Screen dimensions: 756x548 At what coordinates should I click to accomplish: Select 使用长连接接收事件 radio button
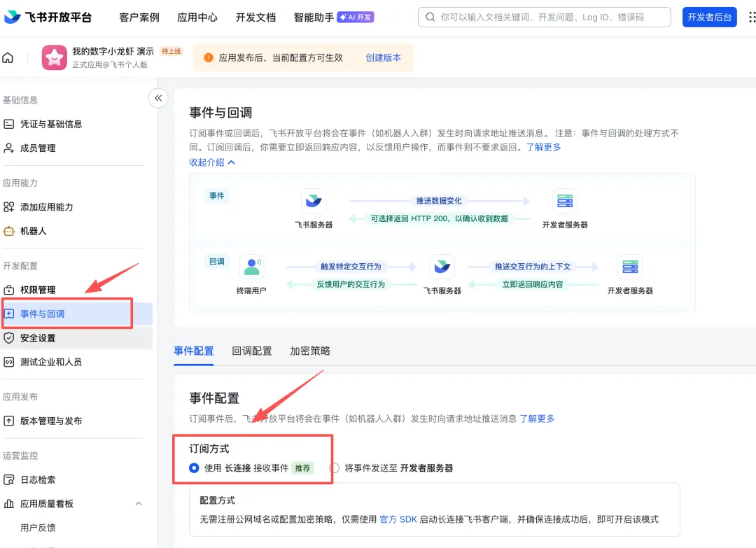click(194, 468)
